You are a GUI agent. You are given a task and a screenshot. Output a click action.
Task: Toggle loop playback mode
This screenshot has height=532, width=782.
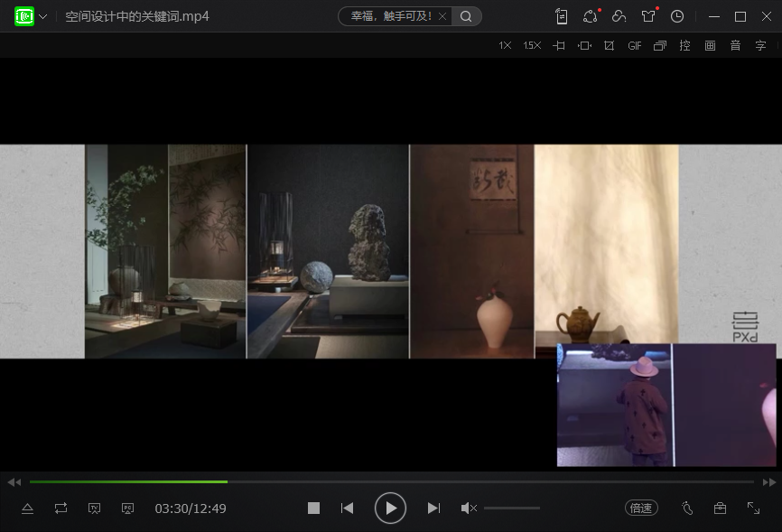61,509
